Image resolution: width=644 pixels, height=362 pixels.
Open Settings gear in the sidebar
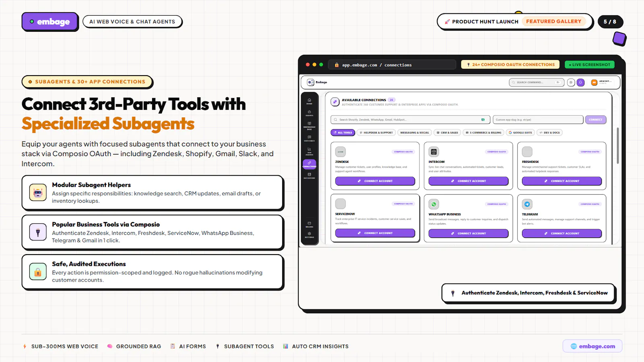point(309,235)
